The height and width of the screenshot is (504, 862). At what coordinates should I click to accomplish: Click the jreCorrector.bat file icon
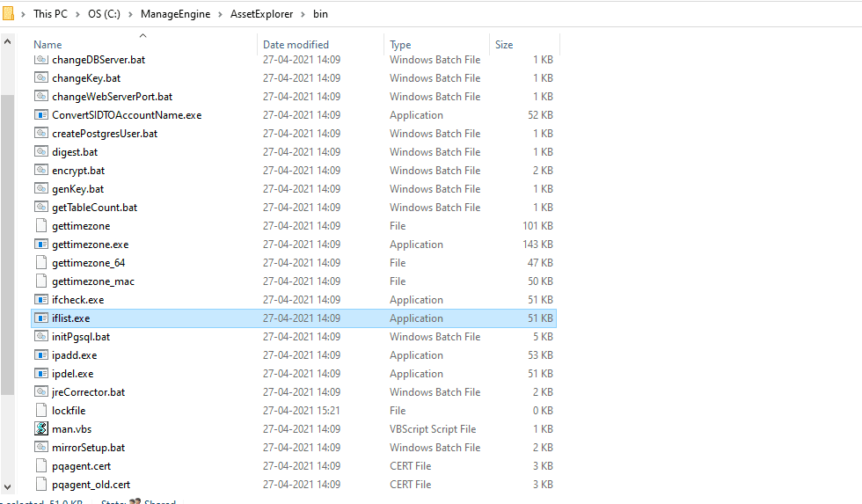(x=41, y=392)
